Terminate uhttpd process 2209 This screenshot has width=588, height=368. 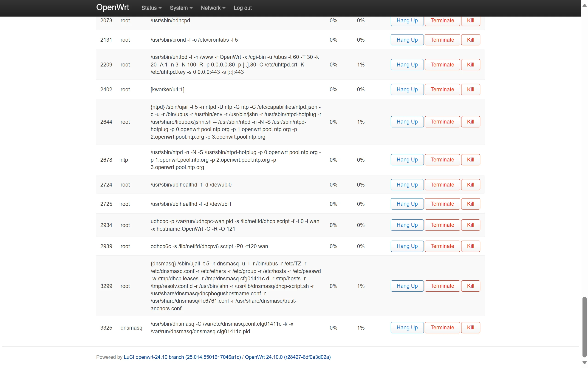point(442,64)
